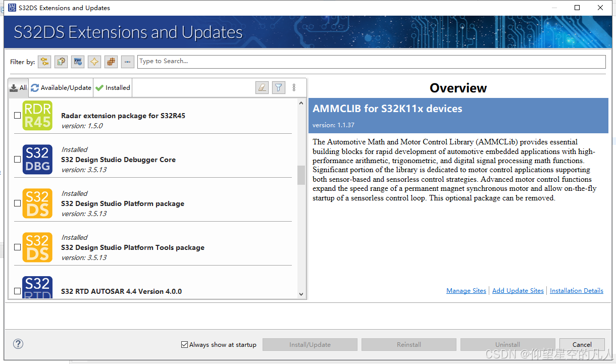Check the S32 Design Studio Debugger Core checkbox
616x364 pixels.
click(x=17, y=160)
